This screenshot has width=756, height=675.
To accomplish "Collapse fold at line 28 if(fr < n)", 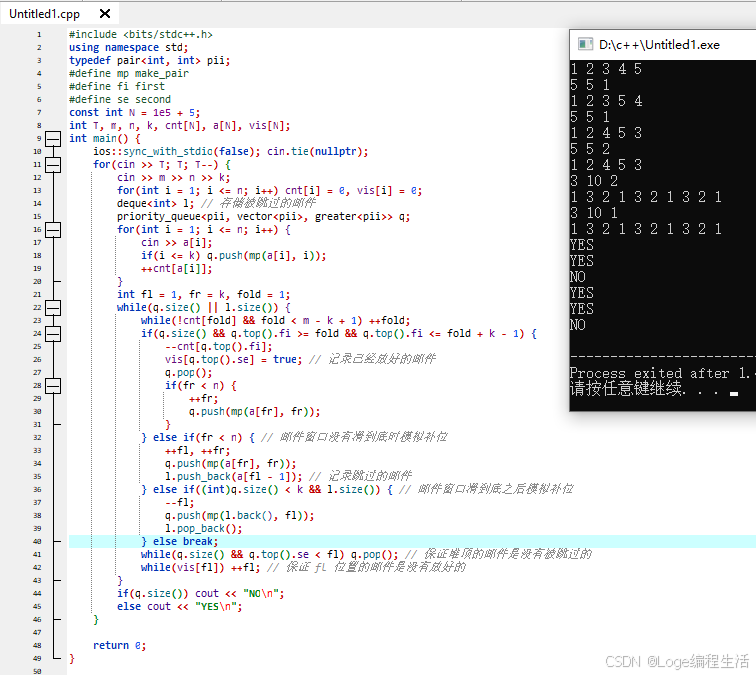I will (53, 386).
